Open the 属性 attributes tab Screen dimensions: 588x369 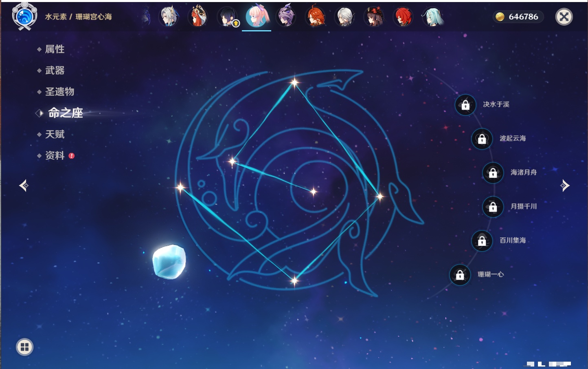pos(55,49)
